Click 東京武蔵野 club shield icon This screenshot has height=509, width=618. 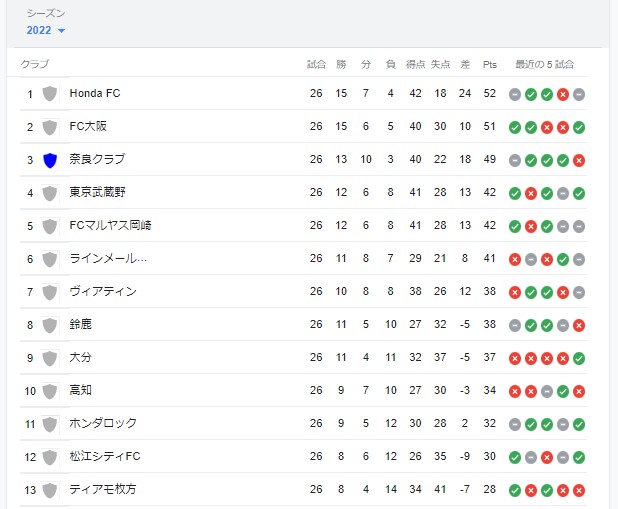(x=50, y=193)
